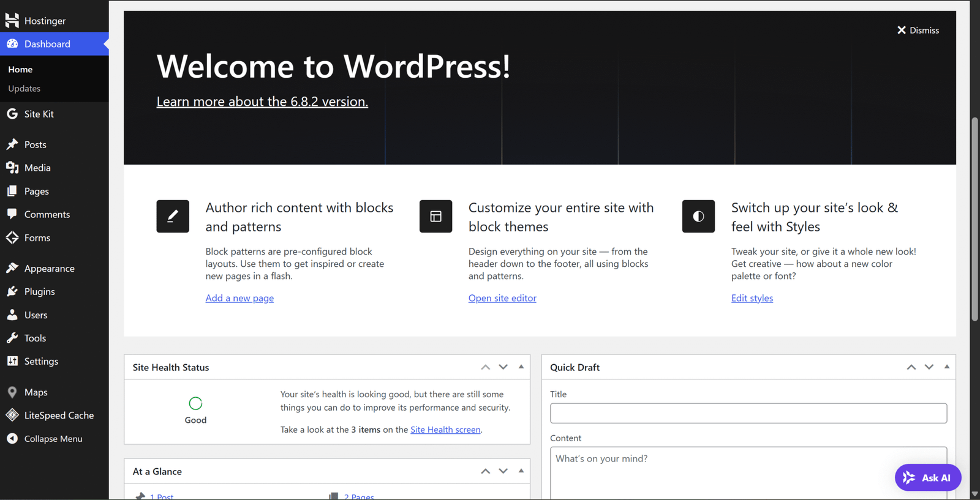
Task: Click the Appearance paintbrush icon
Action: 12,268
